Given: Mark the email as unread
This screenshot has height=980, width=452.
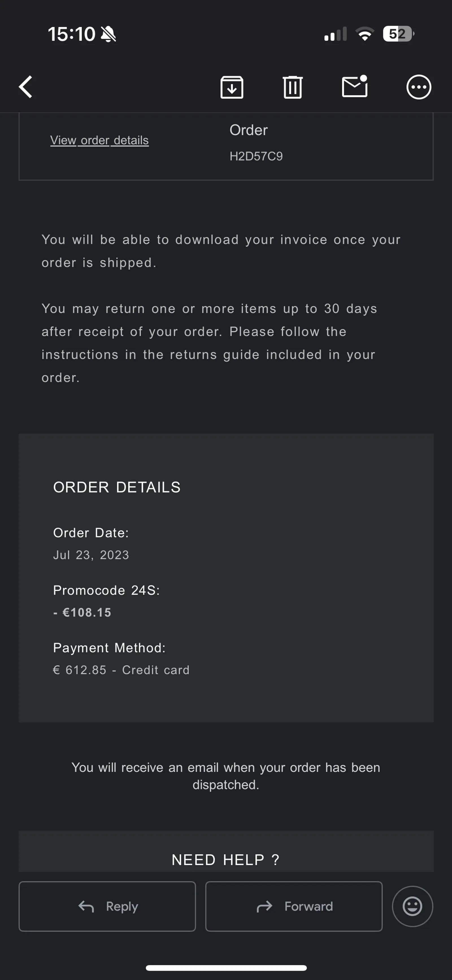Looking at the screenshot, I should tap(355, 87).
